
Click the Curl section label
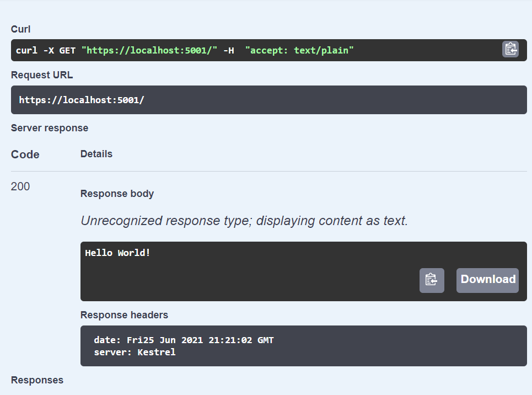coord(21,29)
